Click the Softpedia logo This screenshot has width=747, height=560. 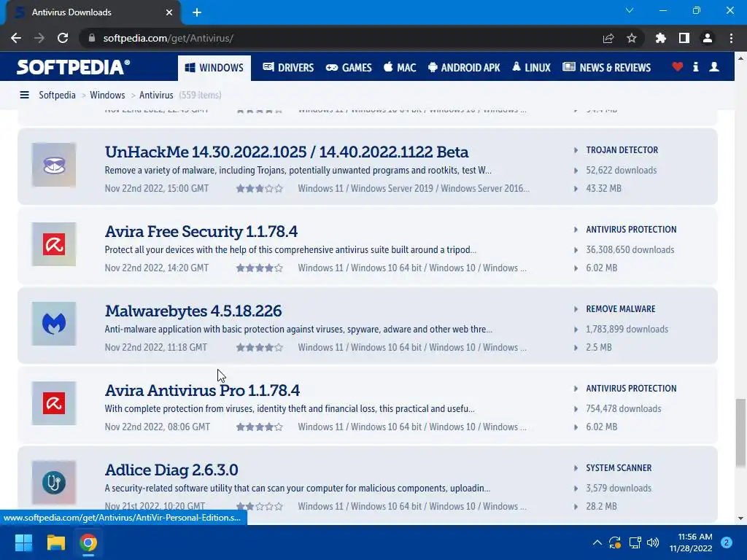coord(74,67)
